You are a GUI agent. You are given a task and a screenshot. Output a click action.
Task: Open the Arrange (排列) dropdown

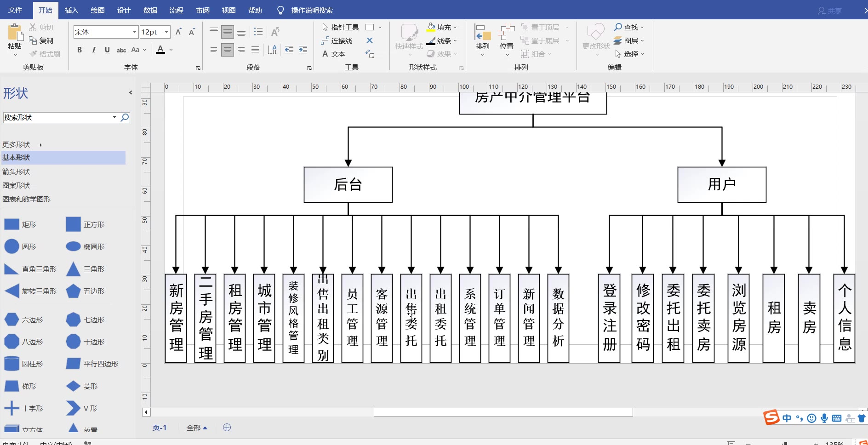point(483,40)
